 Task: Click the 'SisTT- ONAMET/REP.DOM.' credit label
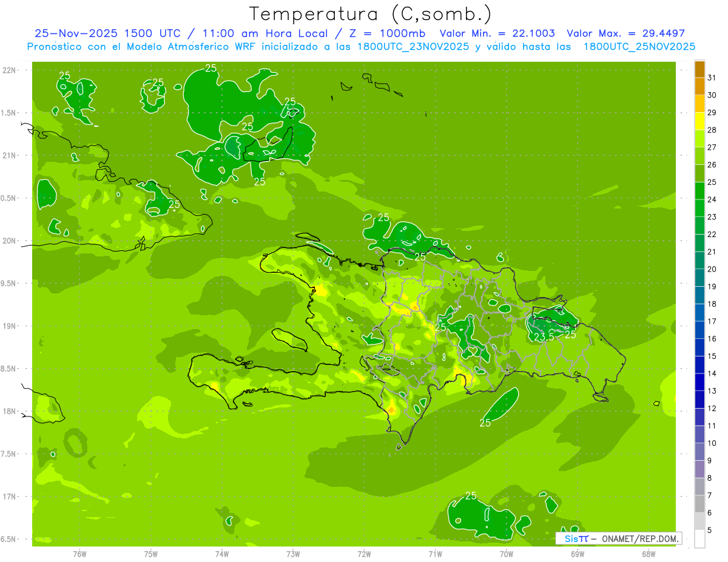point(620,538)
